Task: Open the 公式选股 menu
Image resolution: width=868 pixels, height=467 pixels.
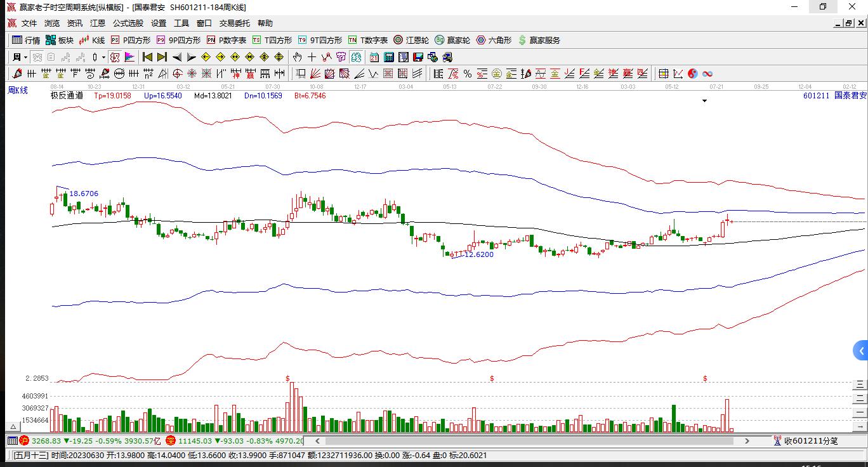Action: point(128,23)
